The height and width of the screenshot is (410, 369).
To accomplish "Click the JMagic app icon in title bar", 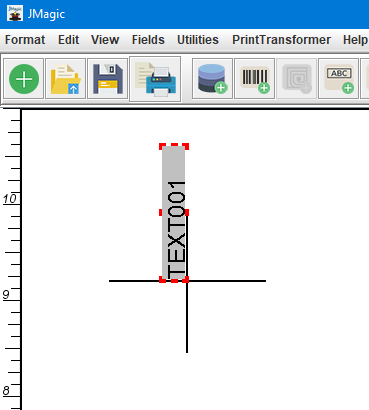I will [15, 13].
